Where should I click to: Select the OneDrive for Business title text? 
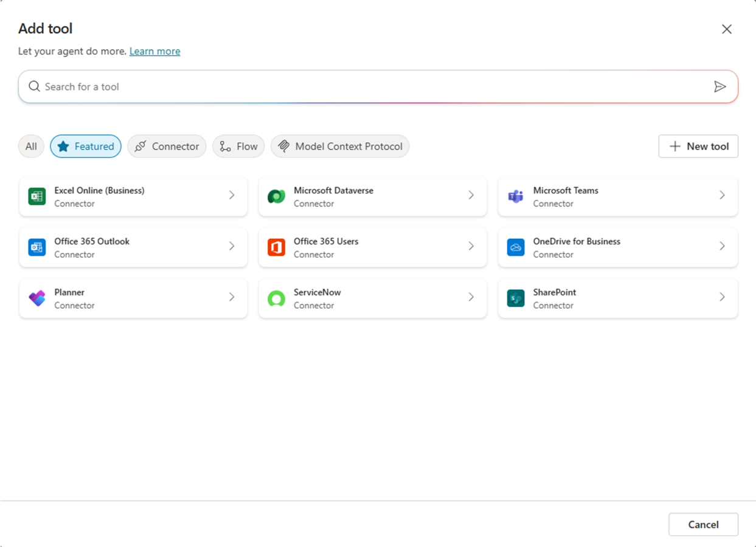[577, 241]
